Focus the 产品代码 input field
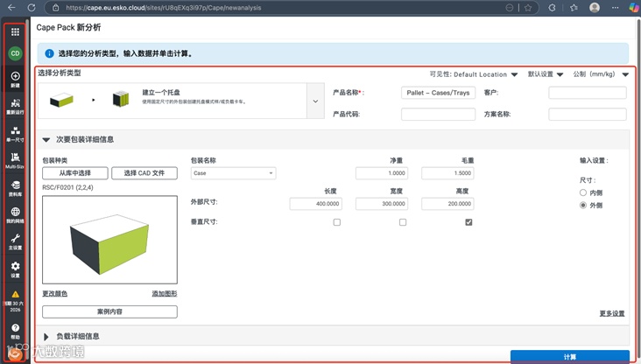 438,115
